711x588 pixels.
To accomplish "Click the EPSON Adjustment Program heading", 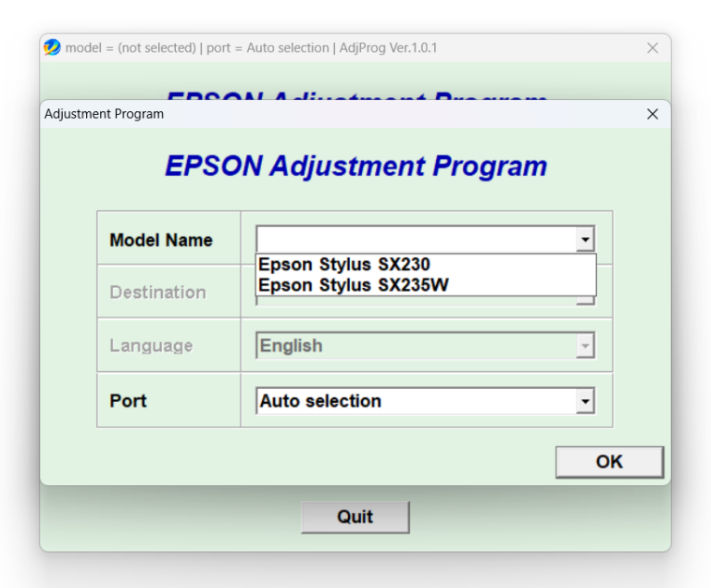I will pos(355,166).
